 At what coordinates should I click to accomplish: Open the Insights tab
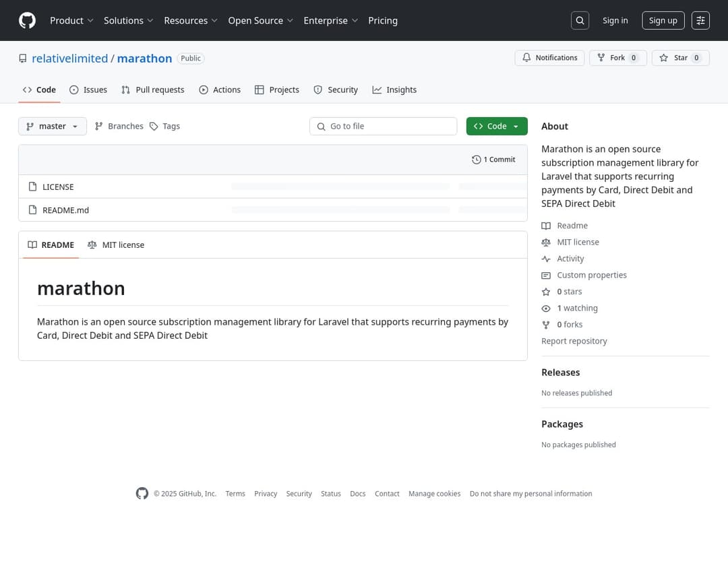tap(394, 90)
